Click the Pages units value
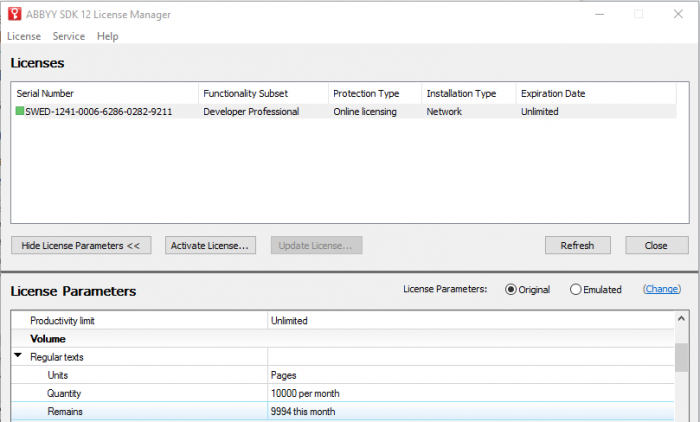The height and width of the screenshot is (422, 700). click(283, 375)
